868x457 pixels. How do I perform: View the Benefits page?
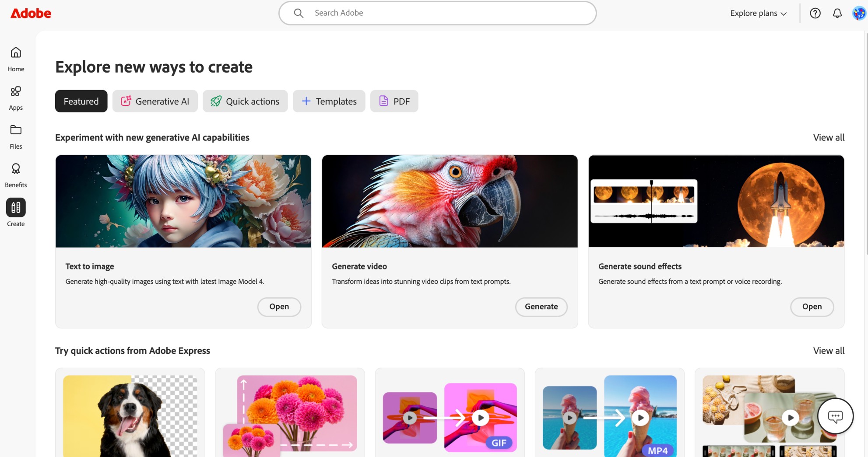16,174
